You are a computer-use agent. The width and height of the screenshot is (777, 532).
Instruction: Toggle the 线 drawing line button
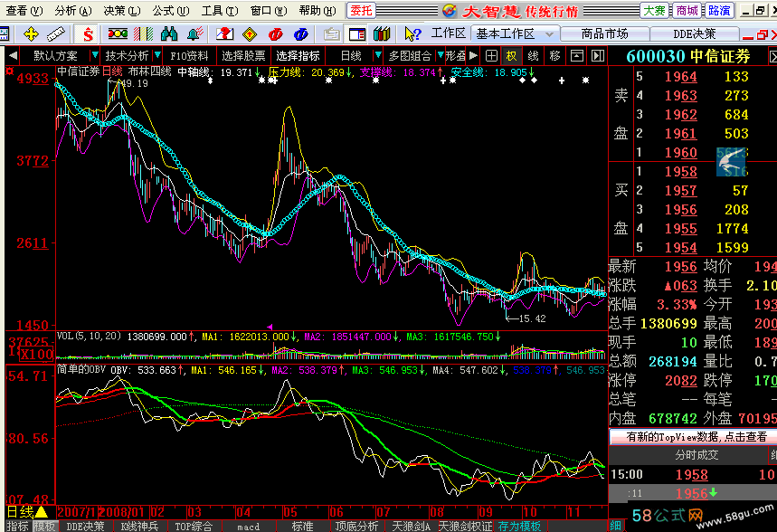point(533,56)
